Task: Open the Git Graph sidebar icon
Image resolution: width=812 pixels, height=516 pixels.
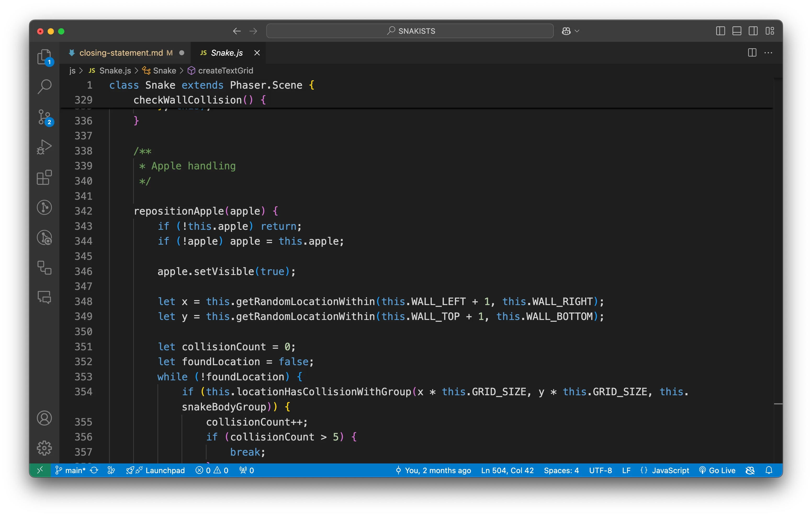Action: pyautogui.click(x=44, y=207)
